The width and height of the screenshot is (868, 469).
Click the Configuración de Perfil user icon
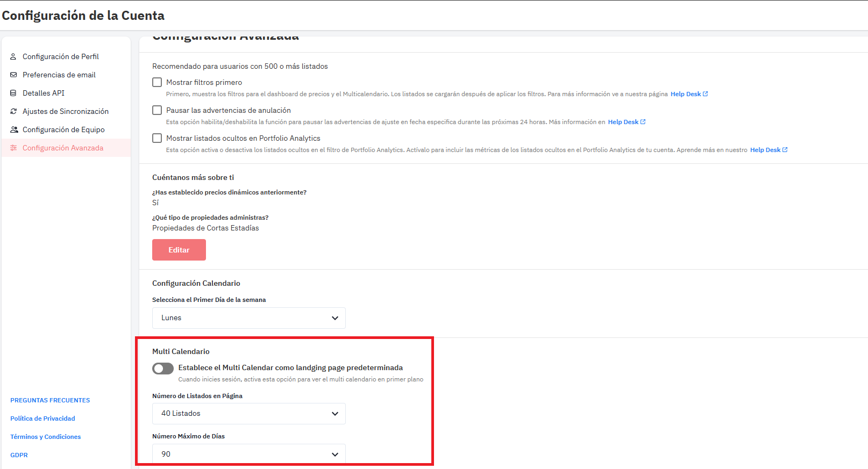click(x=13, y=56)
